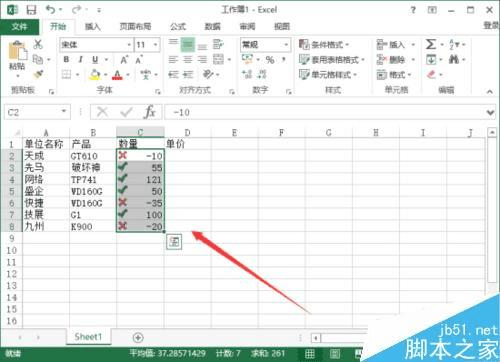Toggle Underline formatting

point(95,60)
